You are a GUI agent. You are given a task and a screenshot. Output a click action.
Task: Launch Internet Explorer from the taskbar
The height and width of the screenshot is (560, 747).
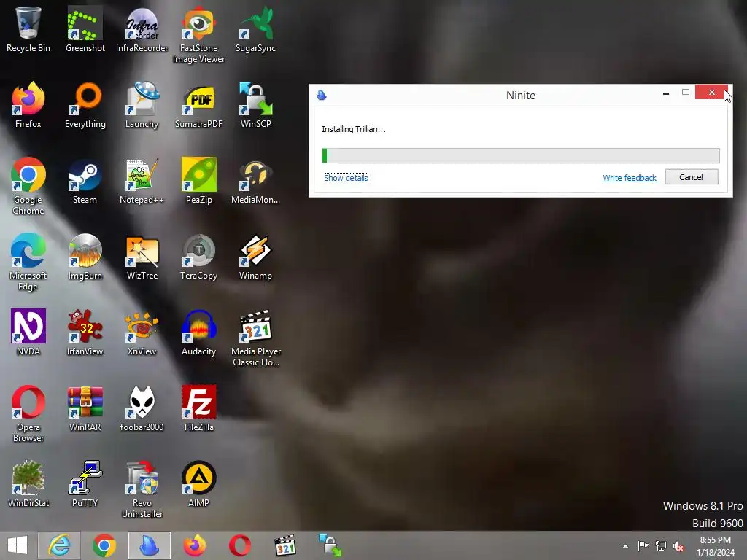[x=59, y=545]
